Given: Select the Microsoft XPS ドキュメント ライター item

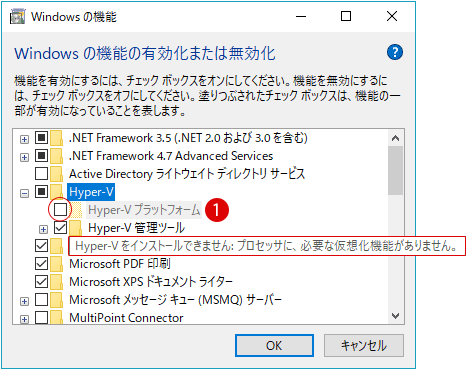Looking at the screenshot, I should (x=151, y=282).
